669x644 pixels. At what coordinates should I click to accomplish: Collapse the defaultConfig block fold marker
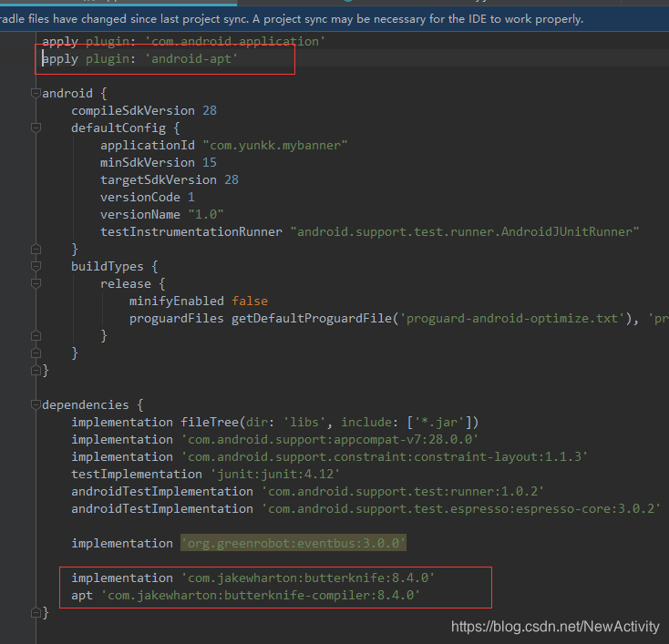coord(36,128)
